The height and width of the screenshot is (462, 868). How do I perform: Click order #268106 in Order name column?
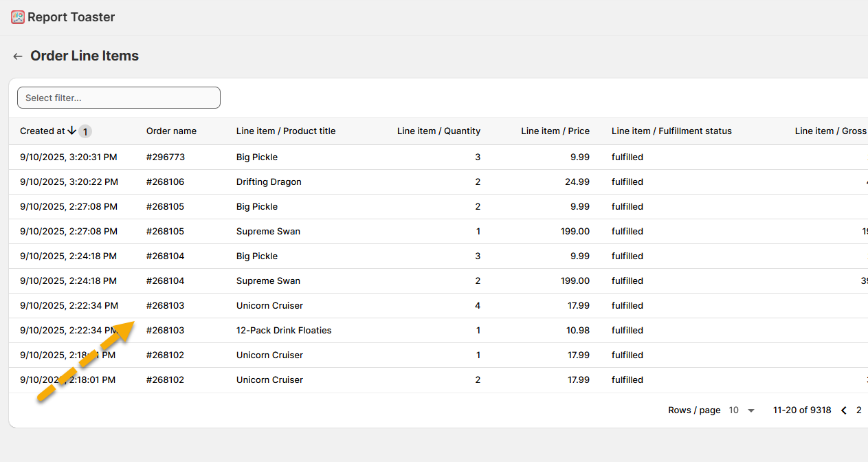coord(165,182)
